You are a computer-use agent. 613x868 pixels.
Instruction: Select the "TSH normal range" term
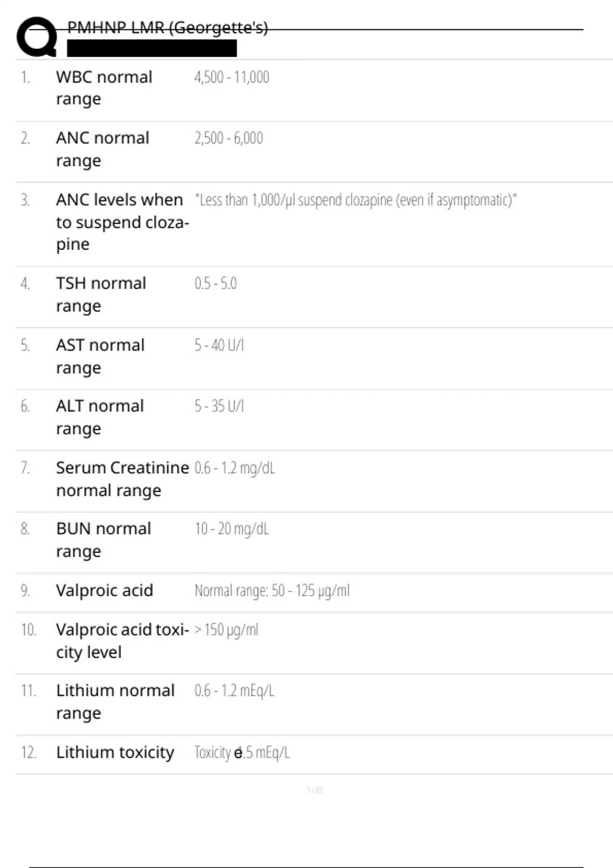point(101,295)
